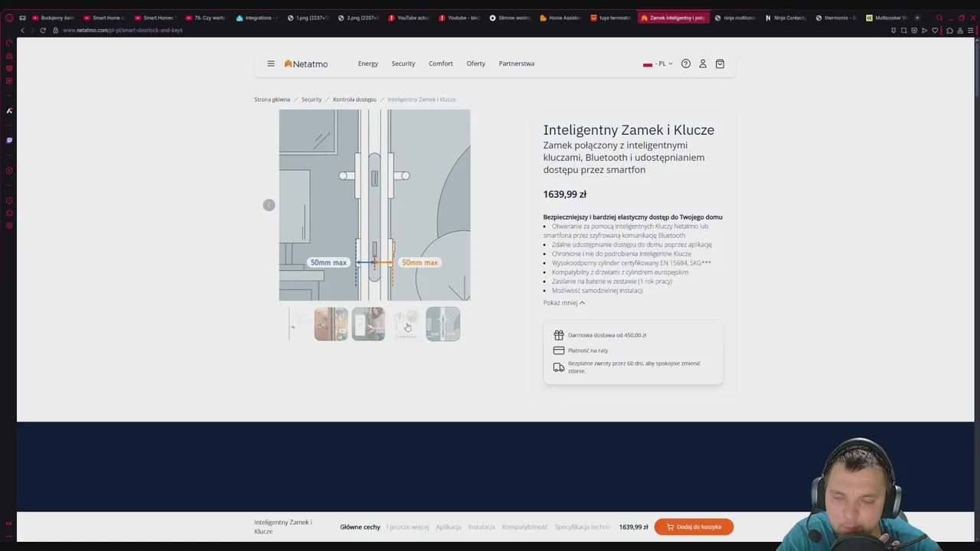Click the pinboard icon in address bar
Viewport: 980px width, 551px height.
pyautogui.click(x=893, y=30)
